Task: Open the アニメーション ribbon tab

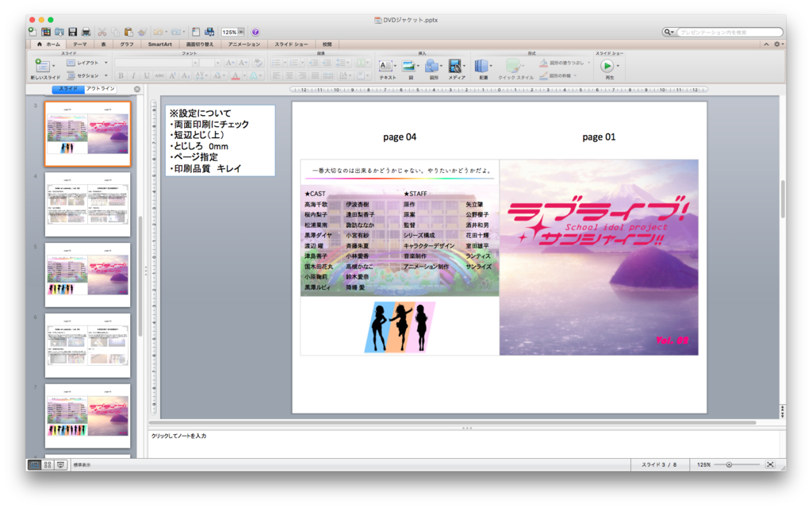Action: [x=244, y=44]
